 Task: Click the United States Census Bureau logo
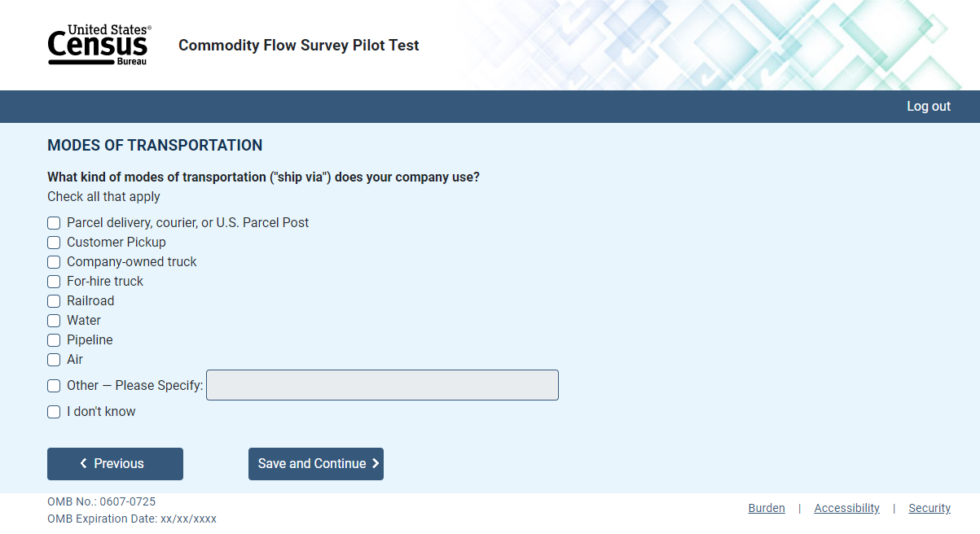(99, 45)
